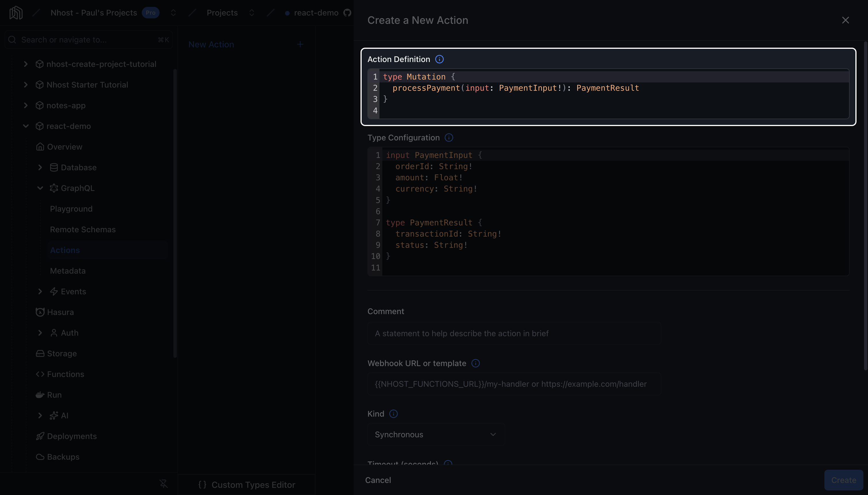Click the New Action link
The image size is (868, 495).
(x=211, y=45)
